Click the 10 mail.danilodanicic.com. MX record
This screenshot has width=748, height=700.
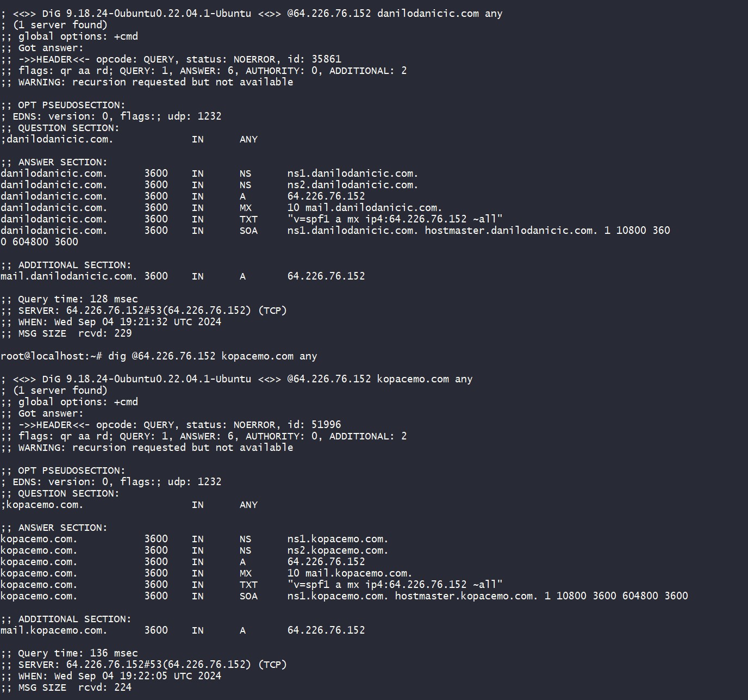click(365, 208)
